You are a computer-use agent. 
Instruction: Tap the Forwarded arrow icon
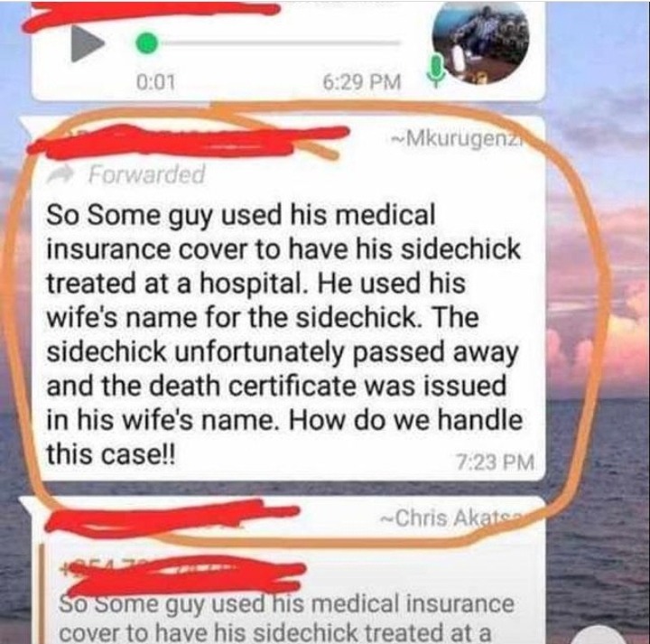(61, 175)
